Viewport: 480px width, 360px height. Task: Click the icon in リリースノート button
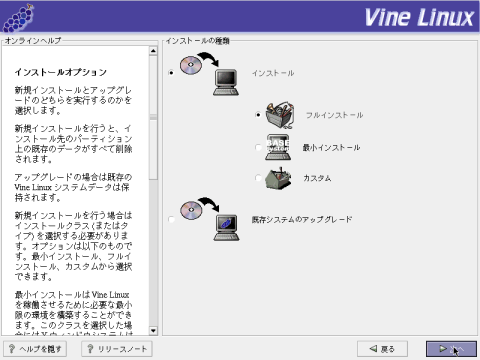(90, 349)
